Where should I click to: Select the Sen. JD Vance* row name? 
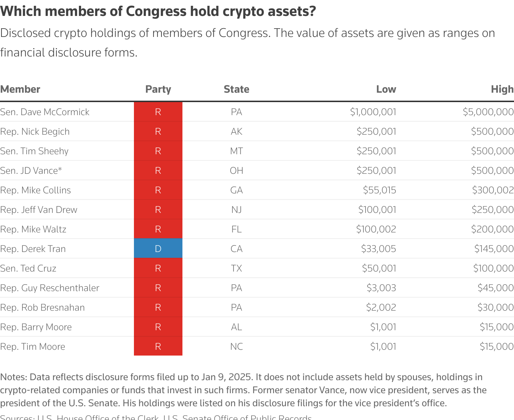coord(31,171)
